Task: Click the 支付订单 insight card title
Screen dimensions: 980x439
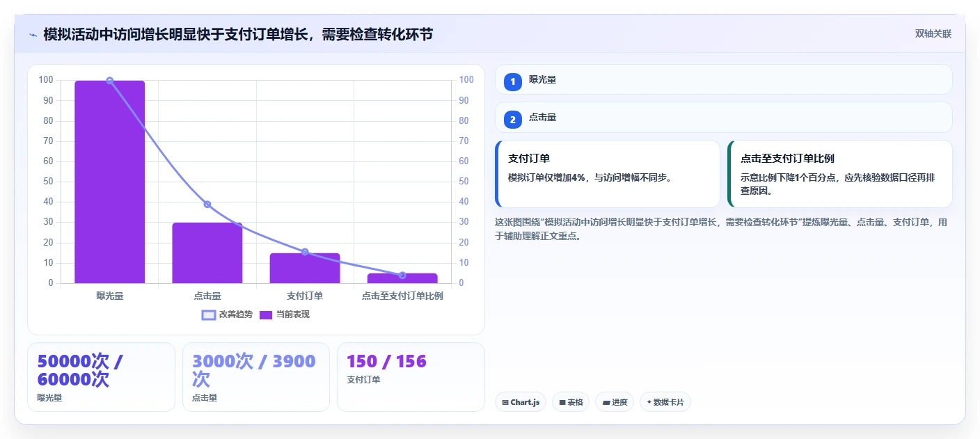Action: click(x=529, y=159)
